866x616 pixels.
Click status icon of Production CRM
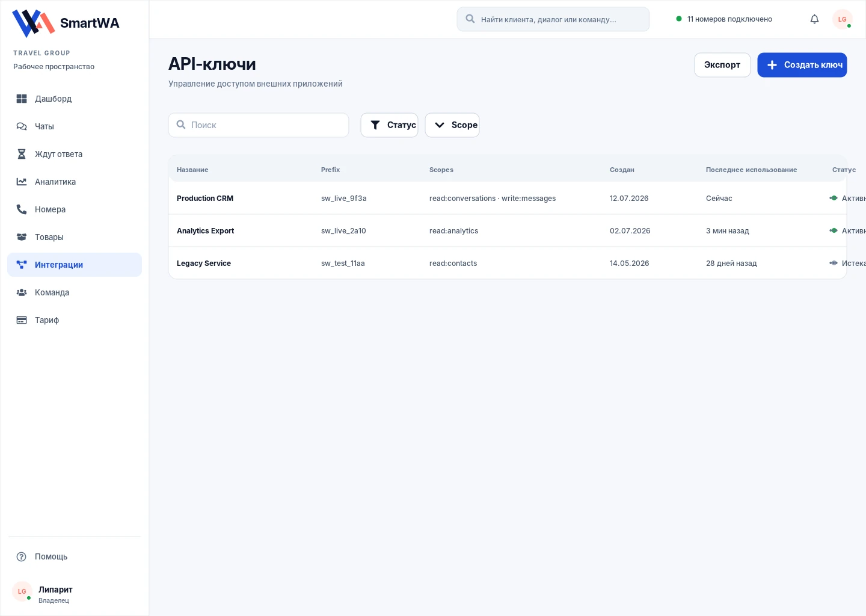click(x=834, y=198)
